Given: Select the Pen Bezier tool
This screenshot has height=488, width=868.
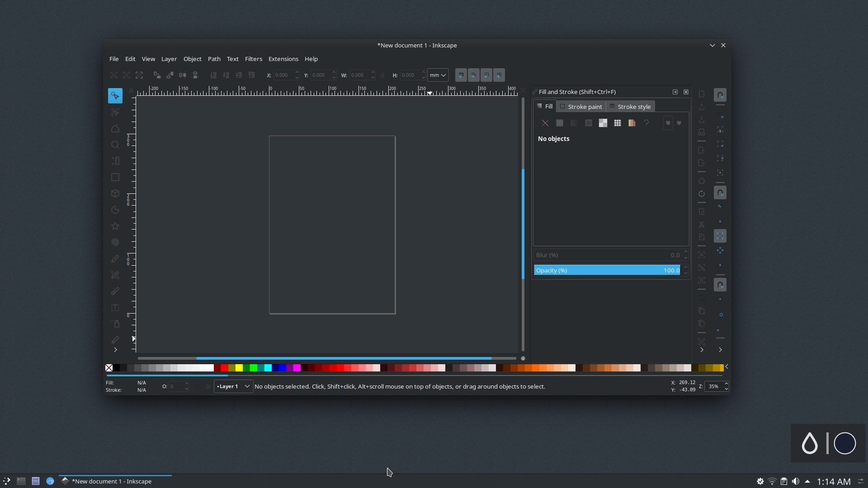Looking at the screenshot, I should coord(115,275).
